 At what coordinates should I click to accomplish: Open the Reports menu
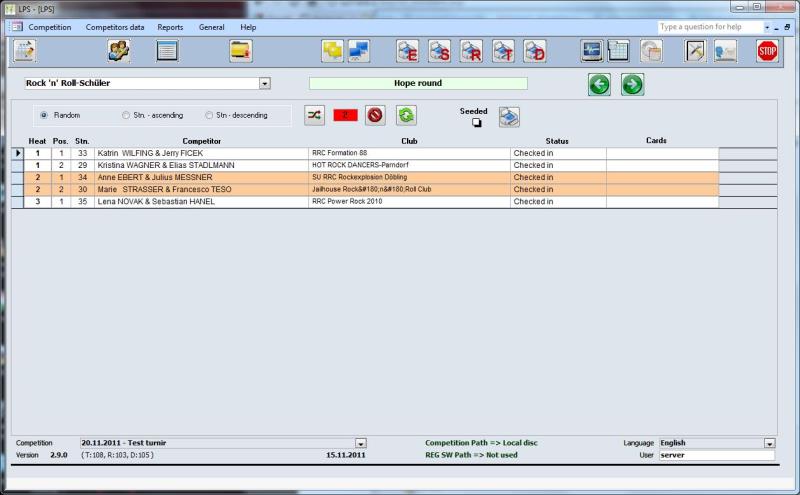[170, 27]
